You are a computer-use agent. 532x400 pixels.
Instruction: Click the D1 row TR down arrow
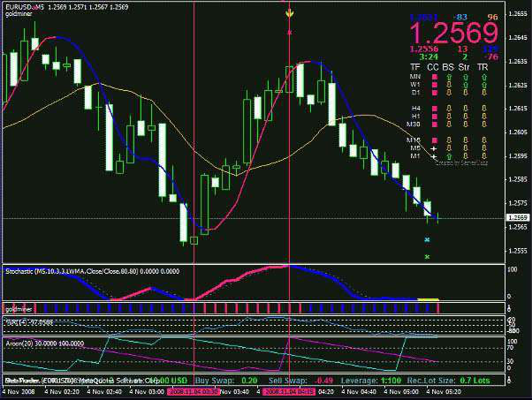coord(484,92)
